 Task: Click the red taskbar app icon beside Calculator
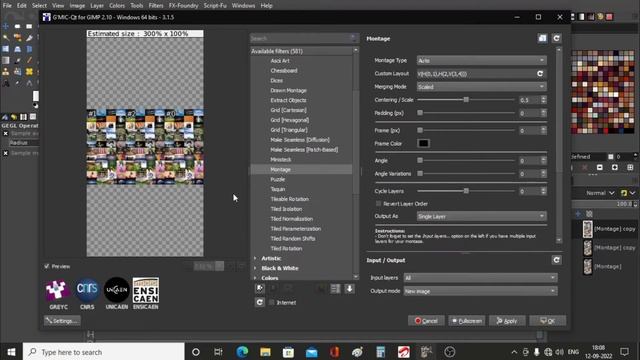click(x=403, y=352)
